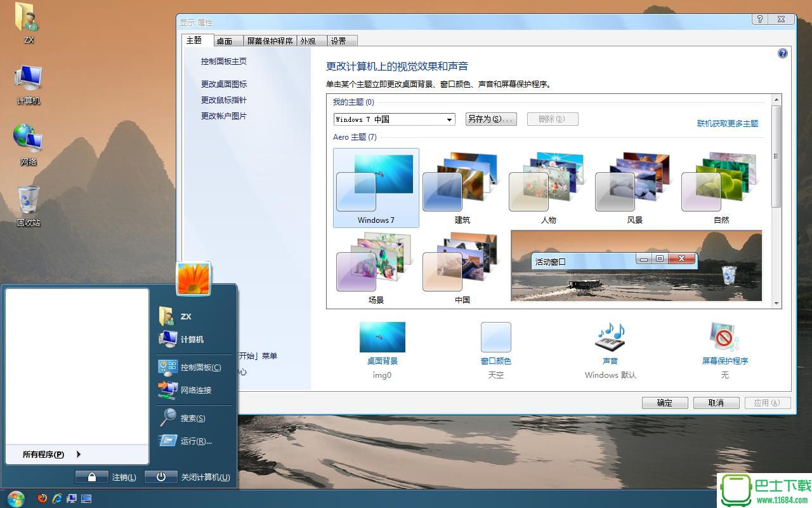The height and width of the screenshot is (508, 812).
Task: Open the 控制面板主页 link
Action: point(224,62)
